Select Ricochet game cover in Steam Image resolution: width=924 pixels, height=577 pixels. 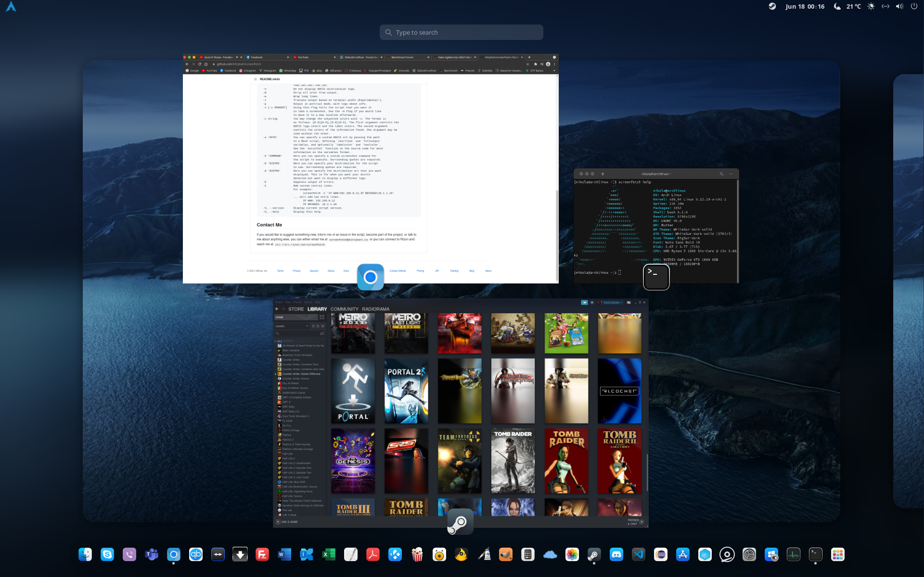point(619,391)
